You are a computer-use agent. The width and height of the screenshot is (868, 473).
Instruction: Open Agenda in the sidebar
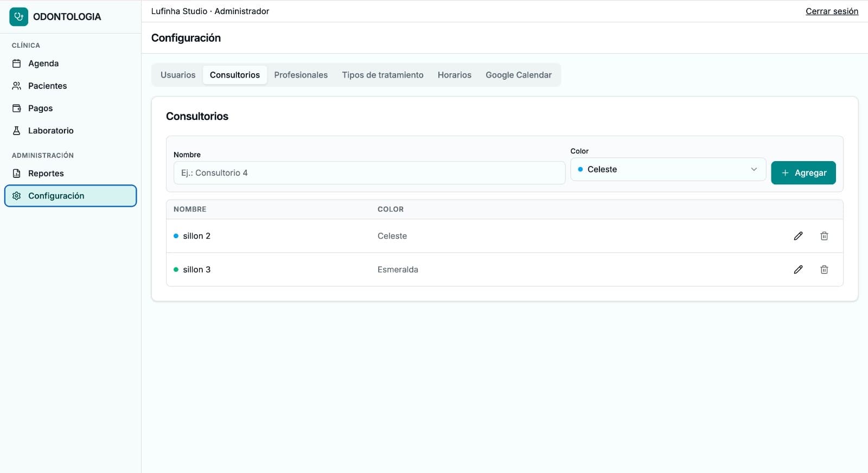click(x=71, y=63)
